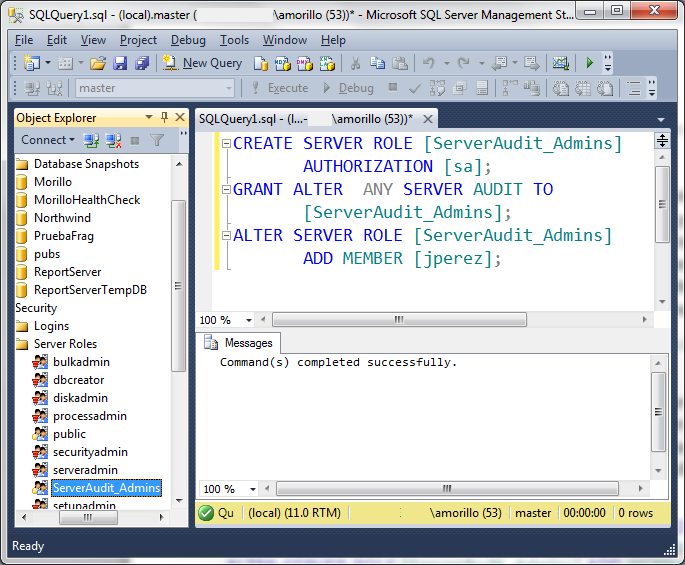Click the New Query button
This screenshot has width=685, height=565.
click(x=202, y=63)
